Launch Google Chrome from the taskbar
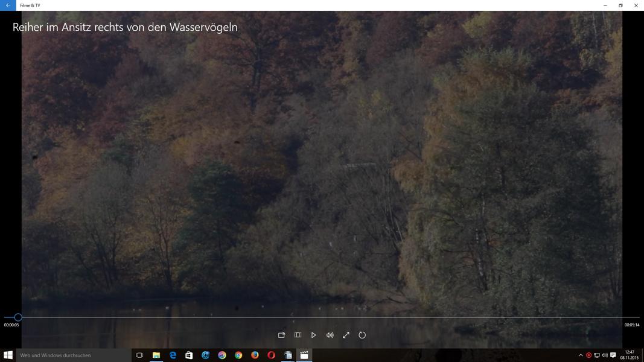Screen dimensions: 644x362 [238, 355]
